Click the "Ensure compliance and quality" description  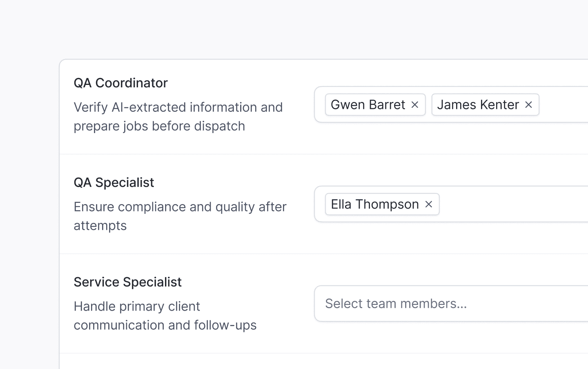(x=180, y=207)
